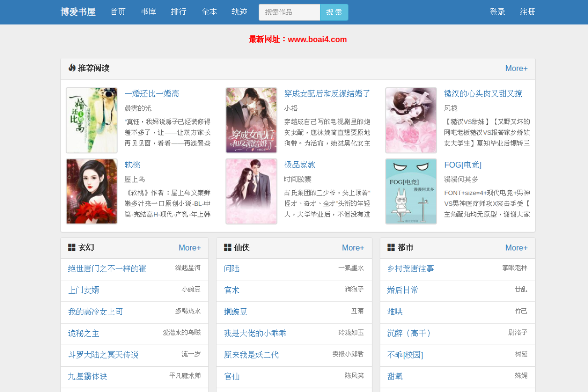Click the flame icon beside 推荐阅读
Image resolution: width=588 pixels, height=392 pixels.
click(x=72, y=68)
